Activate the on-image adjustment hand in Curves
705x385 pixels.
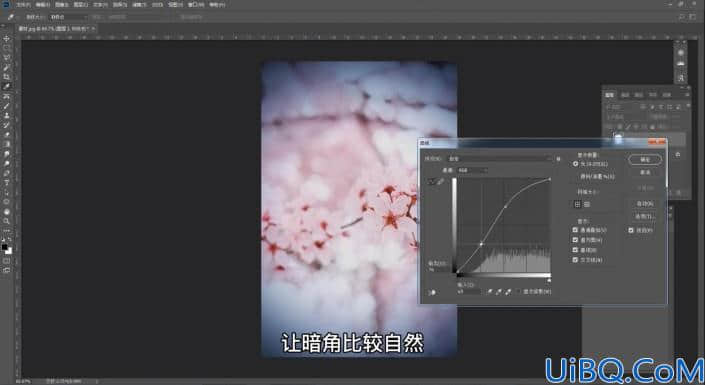pos(432,292)
